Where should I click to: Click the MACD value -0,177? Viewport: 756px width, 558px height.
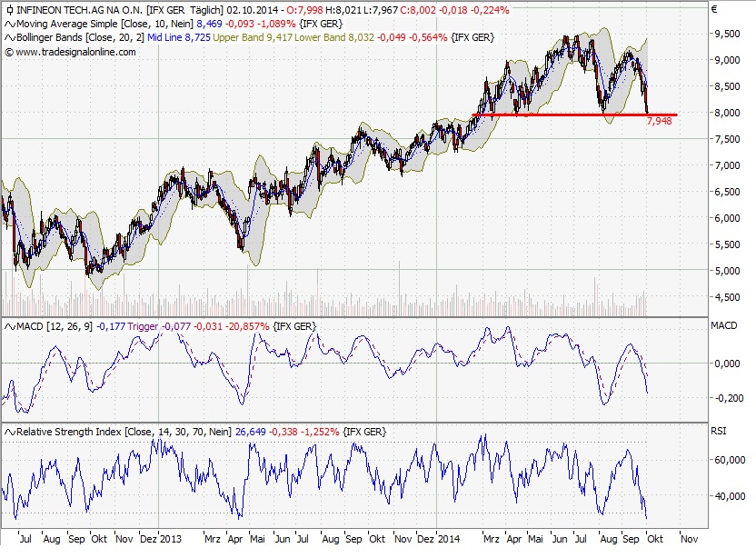(111, 326)
